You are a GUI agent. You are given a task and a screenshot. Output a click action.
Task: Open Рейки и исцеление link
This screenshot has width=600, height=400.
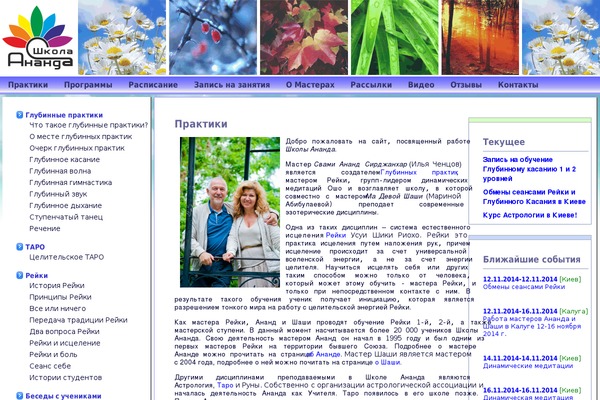point(65,343)
